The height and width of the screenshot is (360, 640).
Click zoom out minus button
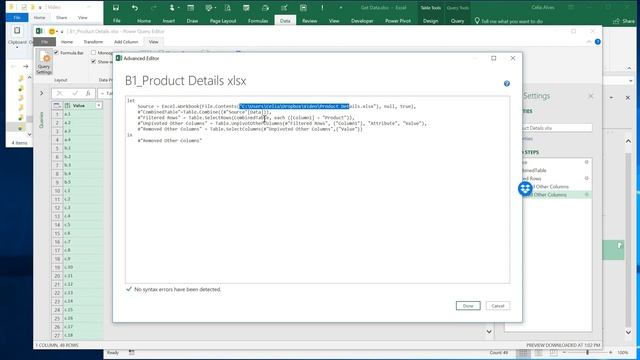tap(564, 353)
